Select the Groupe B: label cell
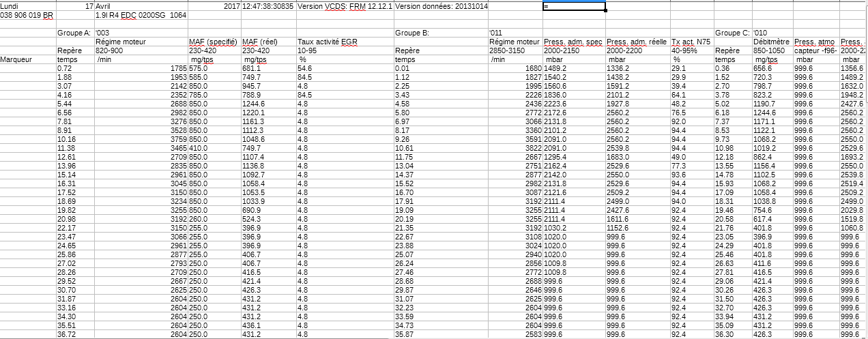868x339 pixels. 414,33
